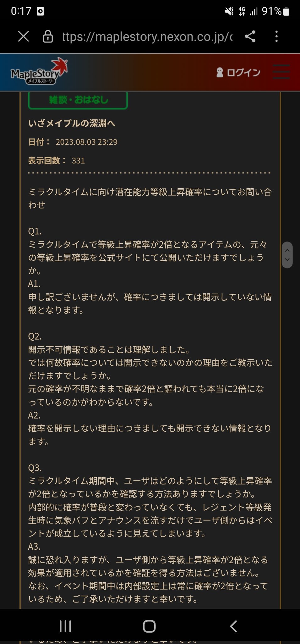The image size is (300, 644).
Task: Tap the share icon in browser bar
Action: 250,36
